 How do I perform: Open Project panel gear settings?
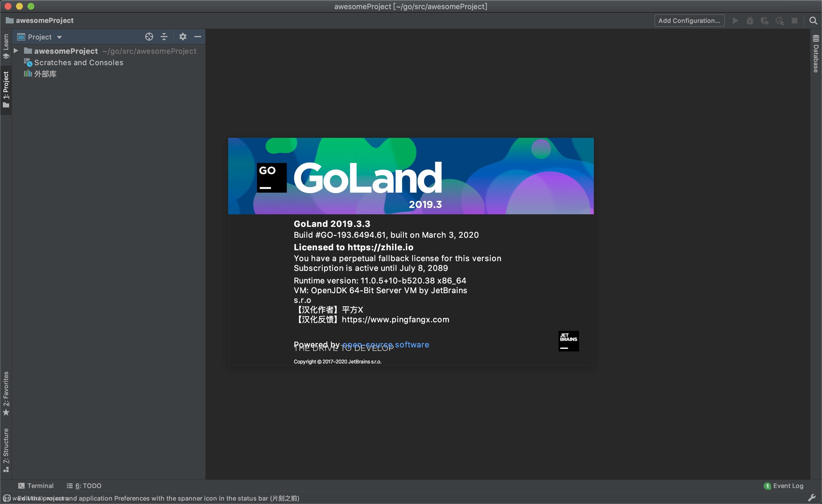[182, 37]
